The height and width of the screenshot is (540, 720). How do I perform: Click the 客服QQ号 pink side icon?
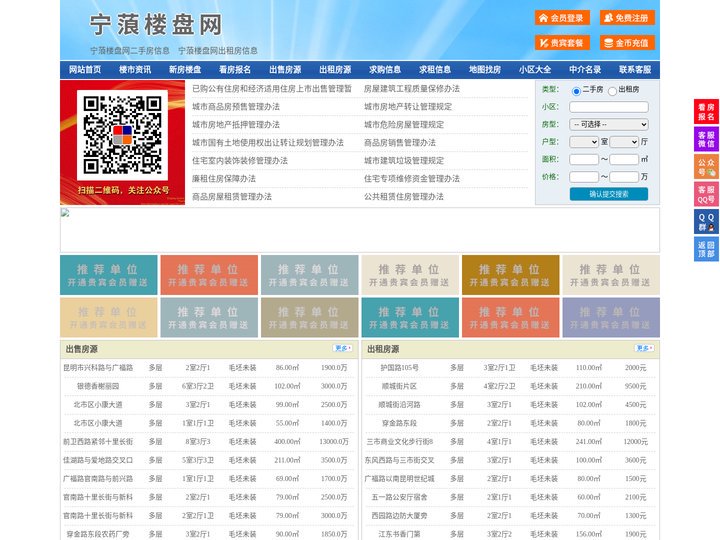(706, 194)
